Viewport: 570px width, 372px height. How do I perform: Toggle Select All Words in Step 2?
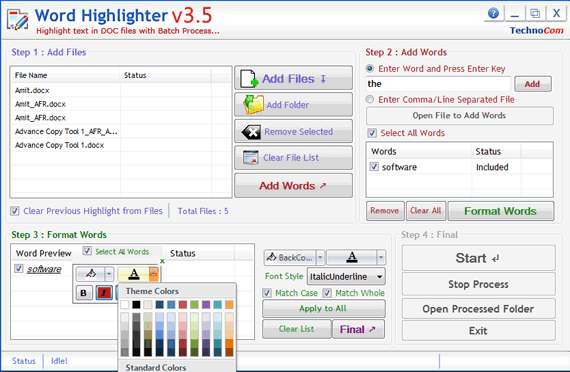point(372,133)
